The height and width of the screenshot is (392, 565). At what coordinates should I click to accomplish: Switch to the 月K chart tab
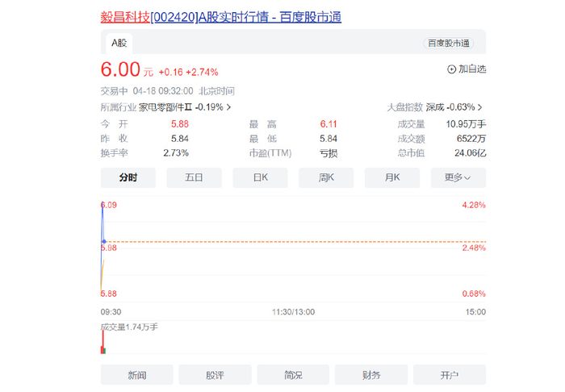tap(392, 177)
